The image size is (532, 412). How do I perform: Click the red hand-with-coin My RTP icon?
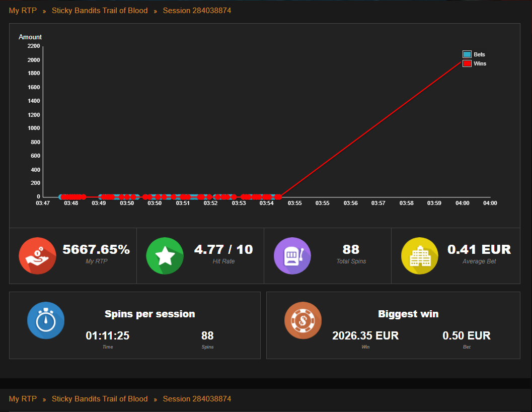pyautogui.click(x=37, y=256)
